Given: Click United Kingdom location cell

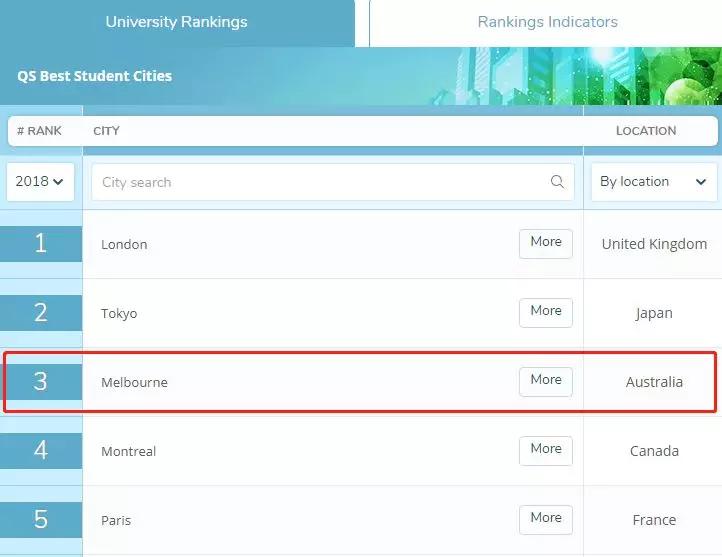Looking at the screenshot, I should coord(654,244).
